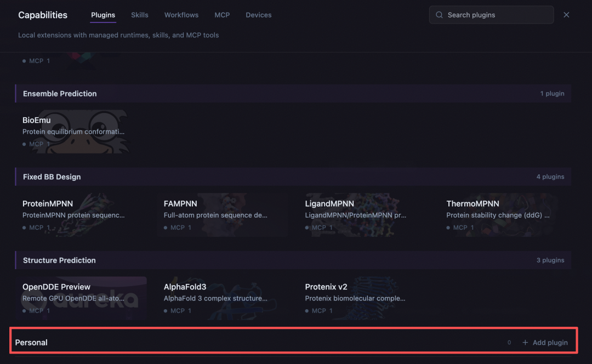Click the '1 plugin' count label
Viewport: 592px width, 364px height.
(x=552, y=94)
